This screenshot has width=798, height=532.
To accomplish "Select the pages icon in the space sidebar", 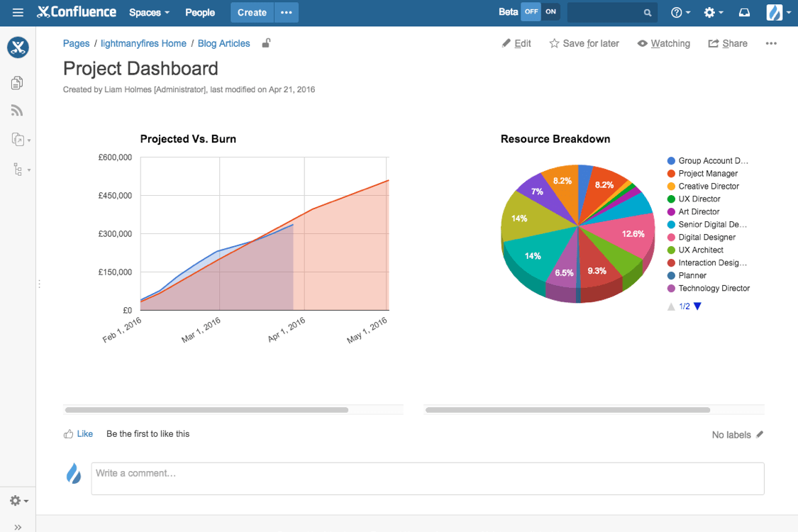I will click(x=16, y=82).
